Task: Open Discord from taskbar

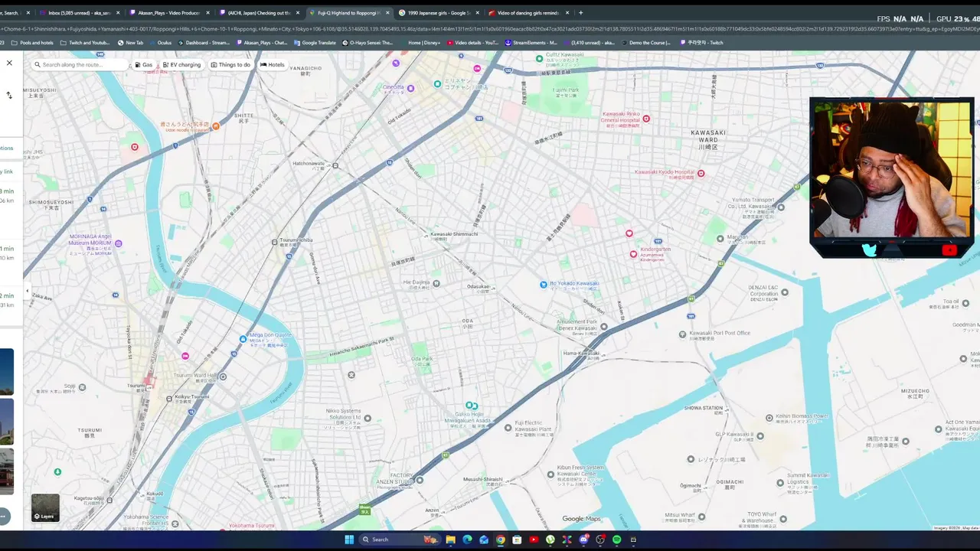Action: click(583, 540)
